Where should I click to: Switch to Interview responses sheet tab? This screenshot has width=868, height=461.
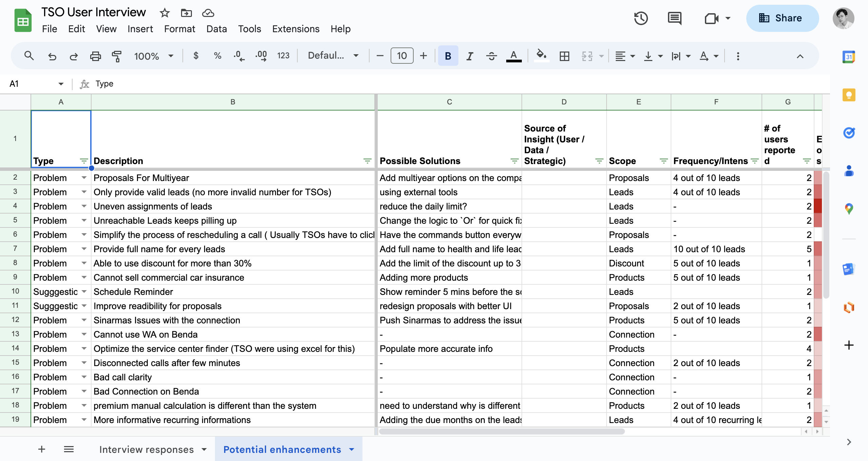pos(146,449)
